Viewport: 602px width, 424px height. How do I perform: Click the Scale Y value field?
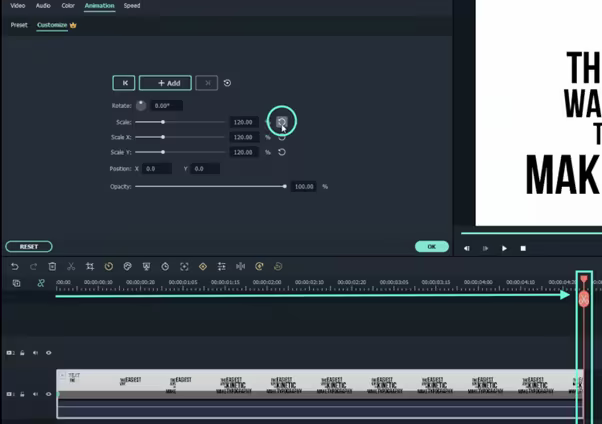coord(243,152)
